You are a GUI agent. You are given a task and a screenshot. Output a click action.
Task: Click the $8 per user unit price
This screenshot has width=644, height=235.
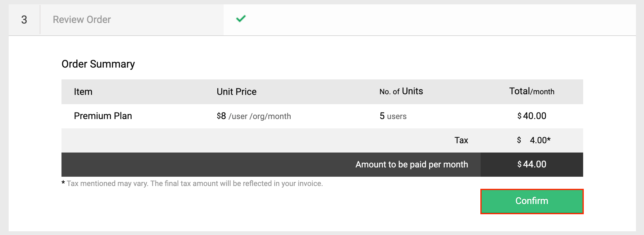(x=253, y=116)
